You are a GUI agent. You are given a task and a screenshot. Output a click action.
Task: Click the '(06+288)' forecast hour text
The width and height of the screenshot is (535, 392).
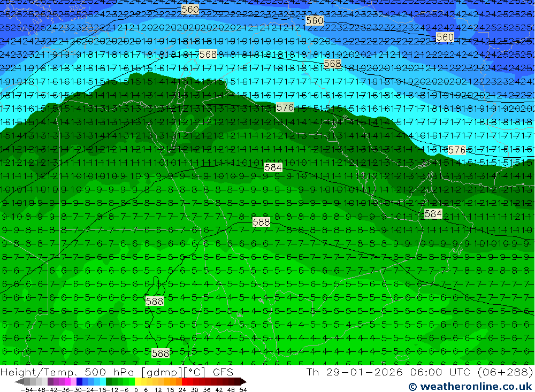pyautogui.click(x=506, y=372)
